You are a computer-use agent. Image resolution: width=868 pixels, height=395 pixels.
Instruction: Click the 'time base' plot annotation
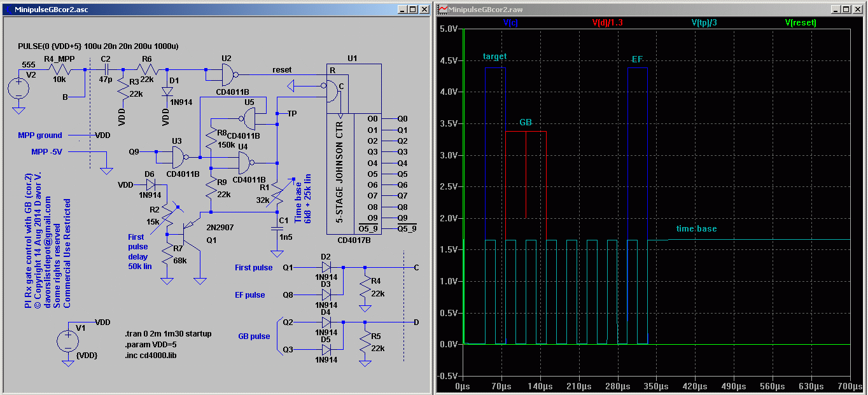tap(696, 229)
